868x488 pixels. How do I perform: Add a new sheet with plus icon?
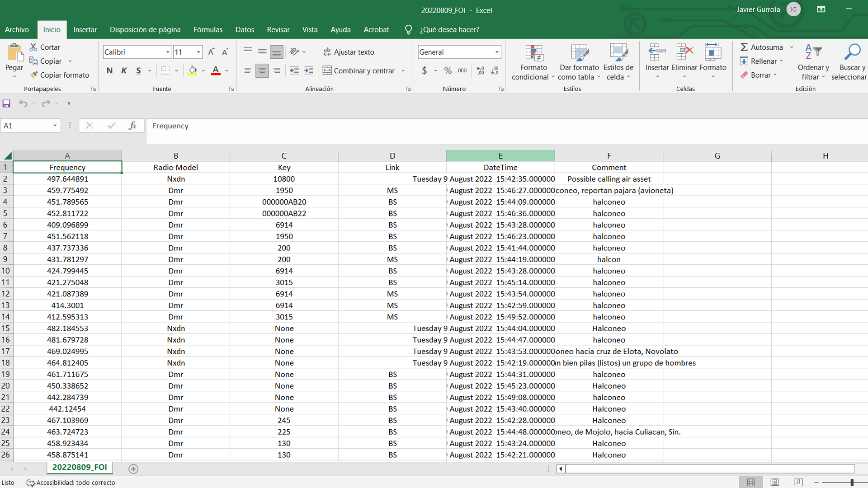coord(133,469)
